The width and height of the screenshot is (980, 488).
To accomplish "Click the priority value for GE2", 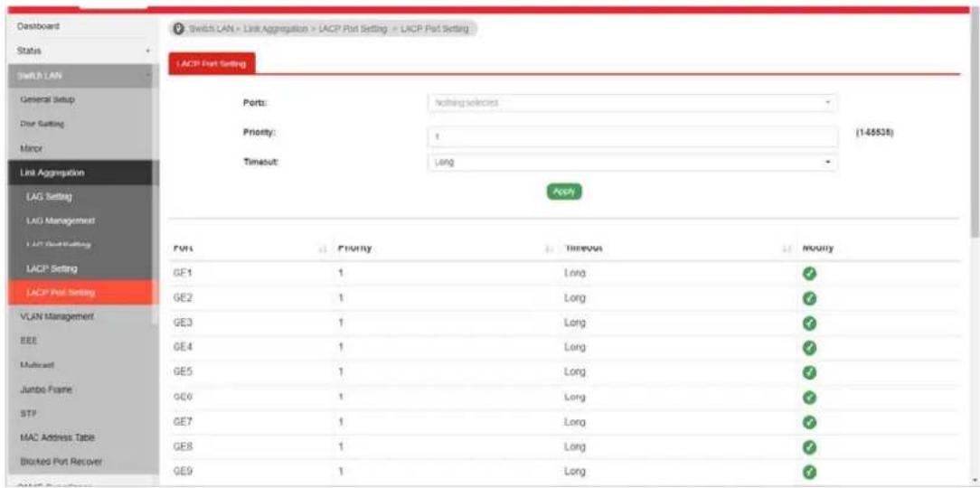I will click(x=341, y=298).
